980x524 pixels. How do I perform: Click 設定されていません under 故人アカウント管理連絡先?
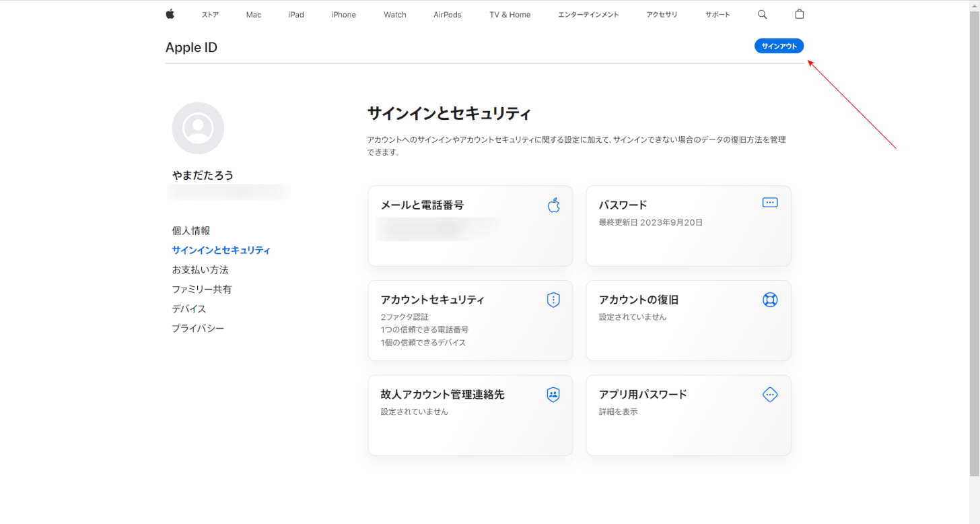coord(415,412)
